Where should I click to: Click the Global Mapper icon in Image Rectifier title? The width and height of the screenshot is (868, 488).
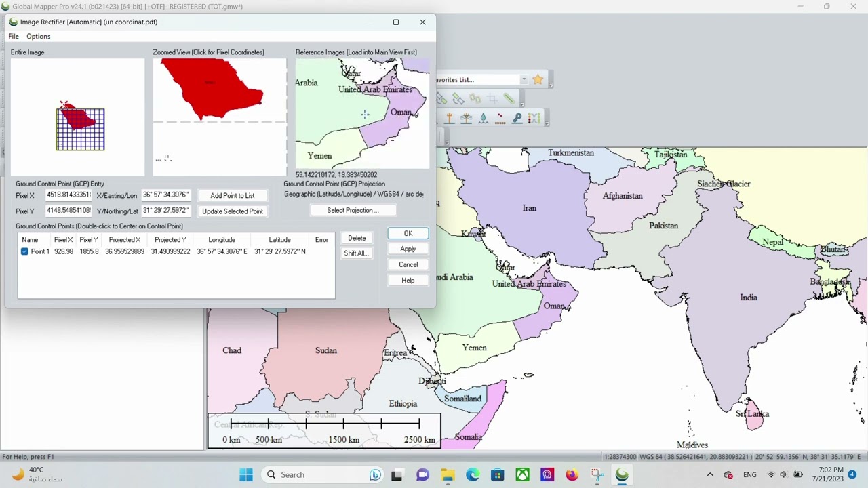14,22
